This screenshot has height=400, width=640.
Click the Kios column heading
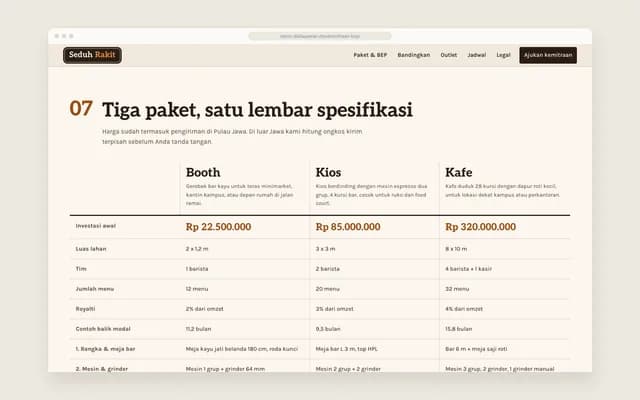[328, 172]
